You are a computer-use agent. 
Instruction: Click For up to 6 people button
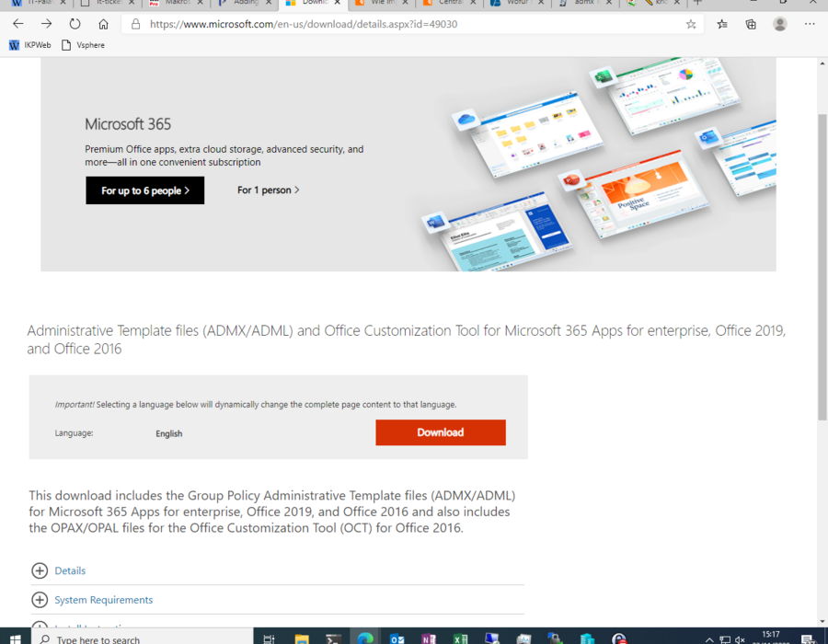click(144, 190)
